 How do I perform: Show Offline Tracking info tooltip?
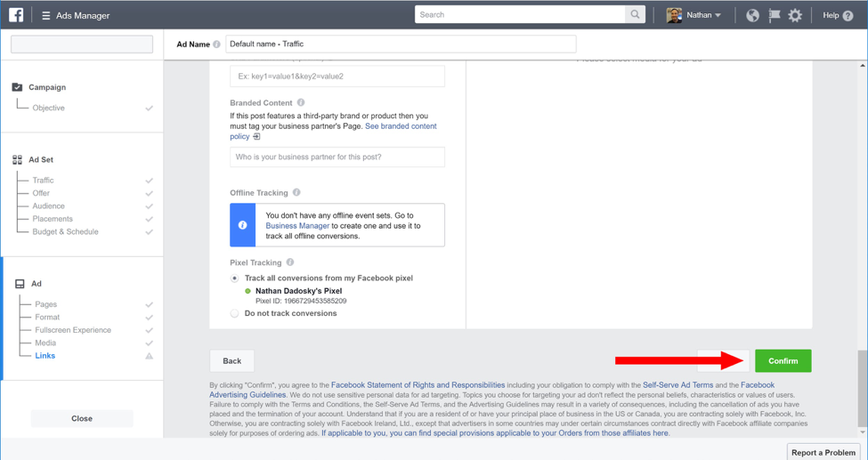[x=296, y=193]
